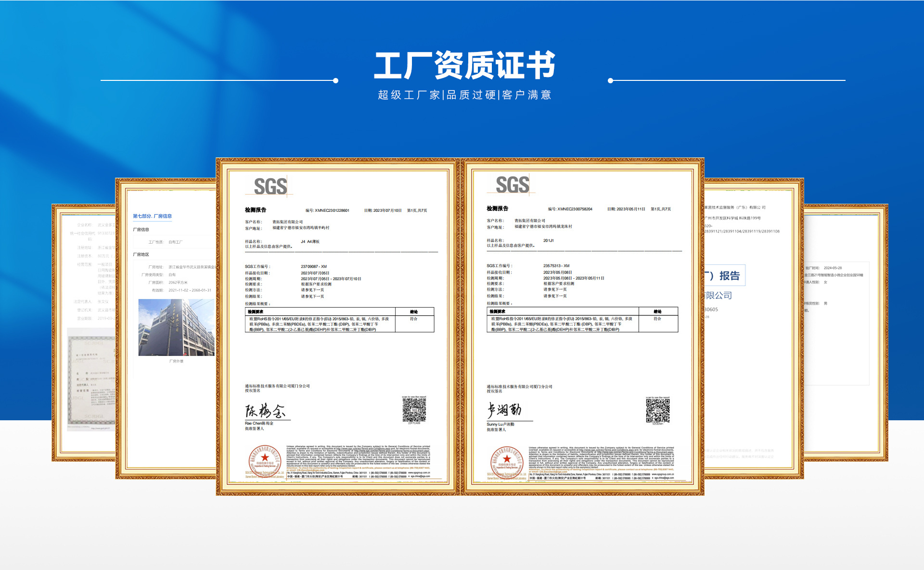Click the Sunny Lu handwritten signature
This screenshot has height=570, width=924.
tap(504, 410)
